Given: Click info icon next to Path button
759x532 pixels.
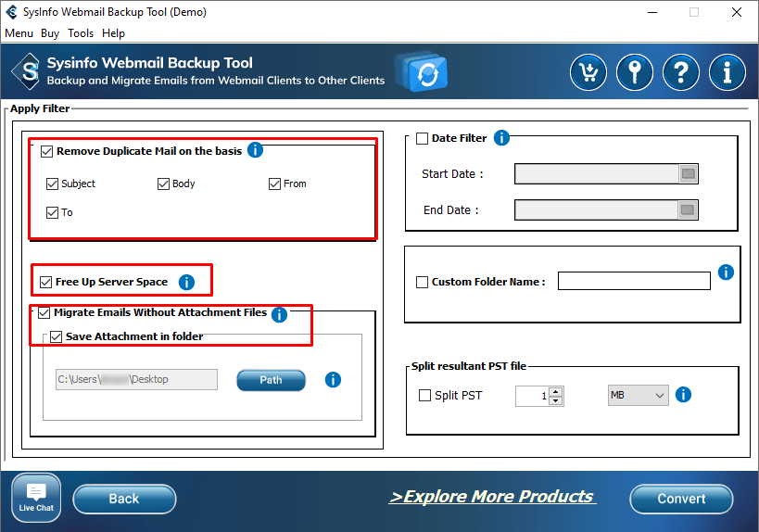Looking at the screenshot, I should point(333,379).
